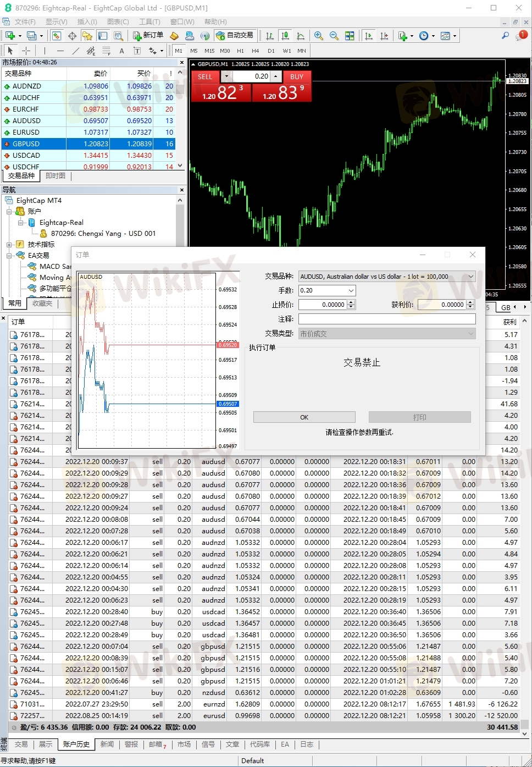The width and height of the screenshot is (532, 767).
Task: Open the Signals radio-wave icon
Action: point(205,36)
